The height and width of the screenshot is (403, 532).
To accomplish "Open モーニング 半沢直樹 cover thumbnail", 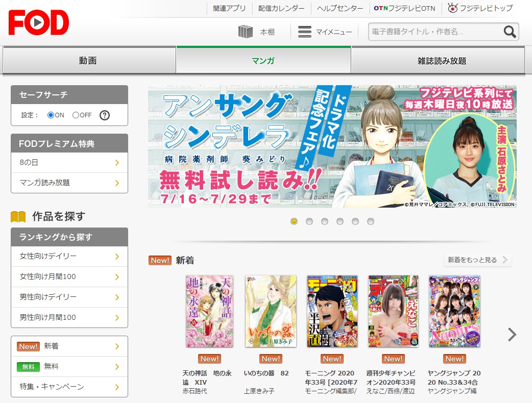I will click(332, 311).
